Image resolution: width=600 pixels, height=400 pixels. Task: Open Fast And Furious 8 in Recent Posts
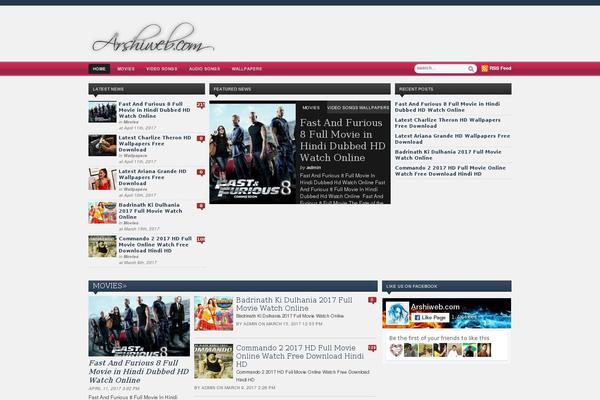[x=447, y=107]
